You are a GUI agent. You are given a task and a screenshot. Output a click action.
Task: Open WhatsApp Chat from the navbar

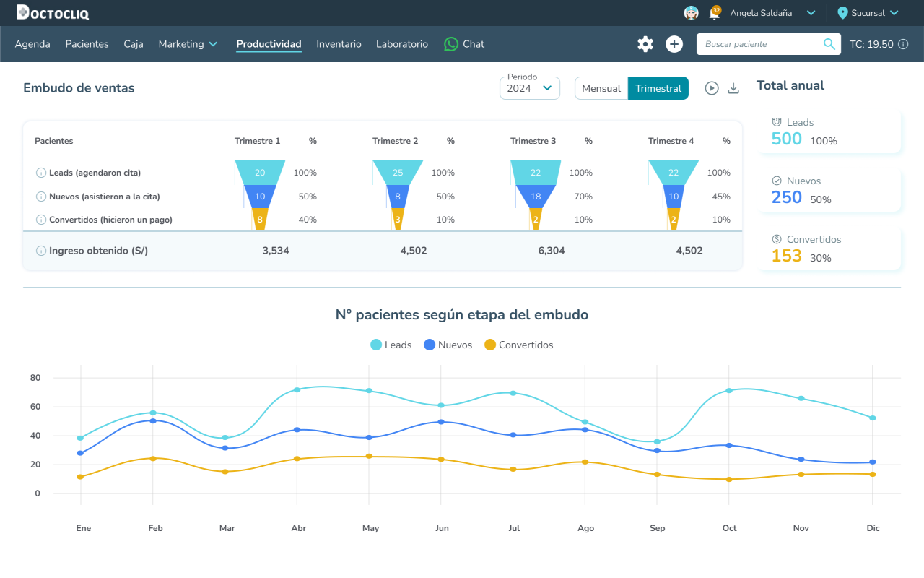464,44
